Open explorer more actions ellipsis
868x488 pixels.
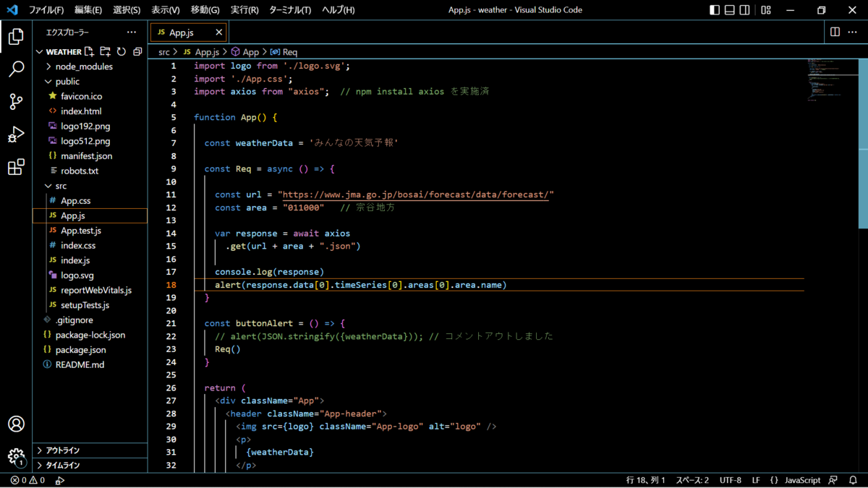(131, 33)
